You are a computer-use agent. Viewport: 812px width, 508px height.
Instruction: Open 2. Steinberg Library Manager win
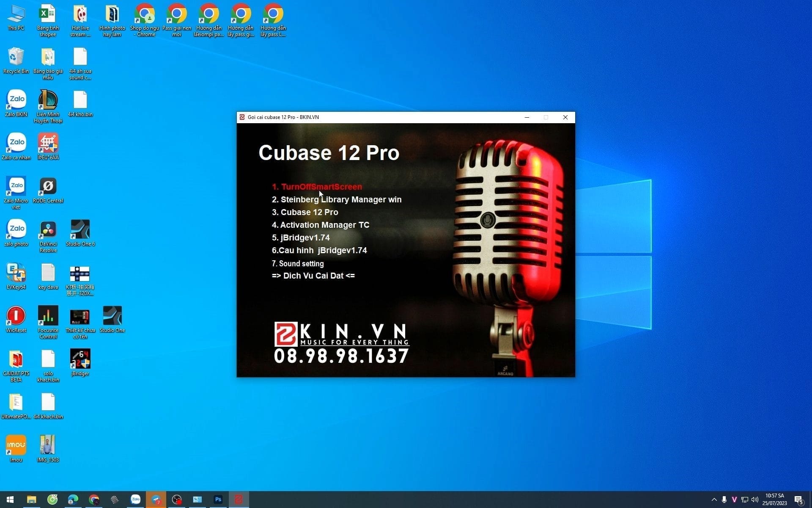pos(337,199)
